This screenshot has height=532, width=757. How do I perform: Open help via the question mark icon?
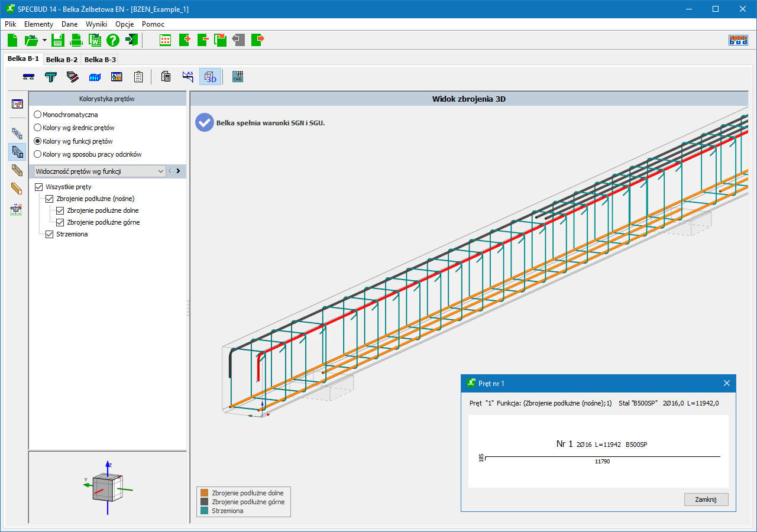pyautogui.click(x=113, y=40)
